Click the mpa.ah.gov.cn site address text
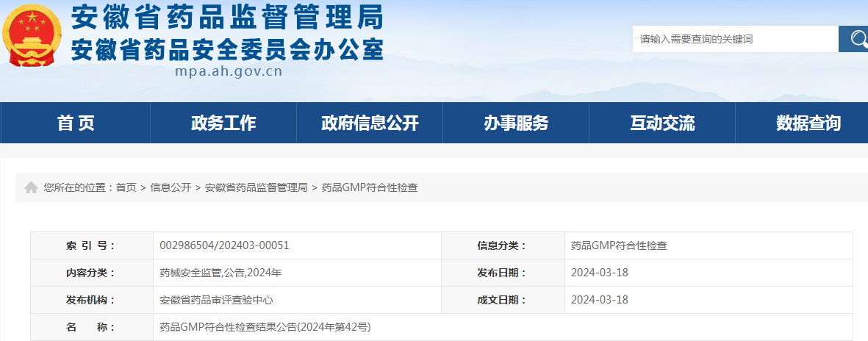The height and width of the screenshot is (341, 868). pyautogui.click(x=229, y=71)
